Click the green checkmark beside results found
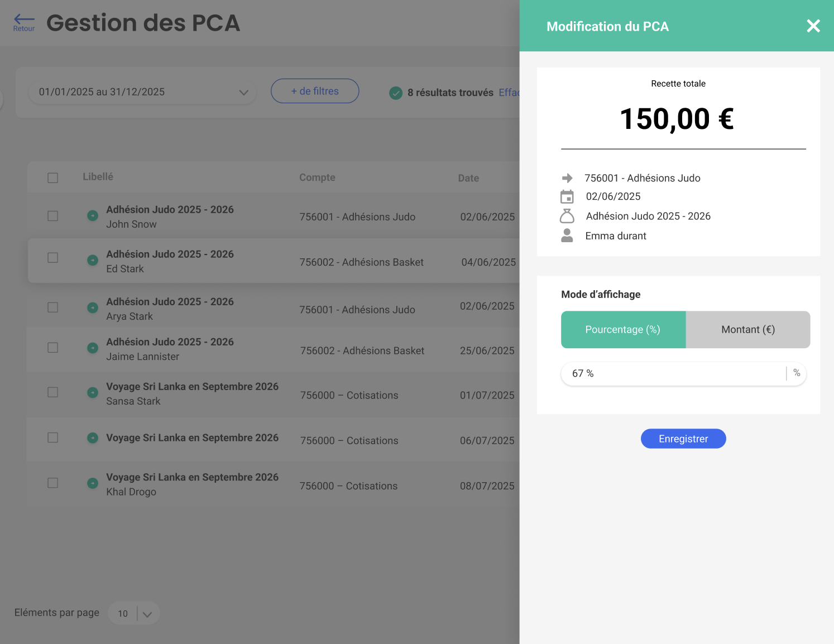Screen dimensions: 834x644 pos(396,93)
